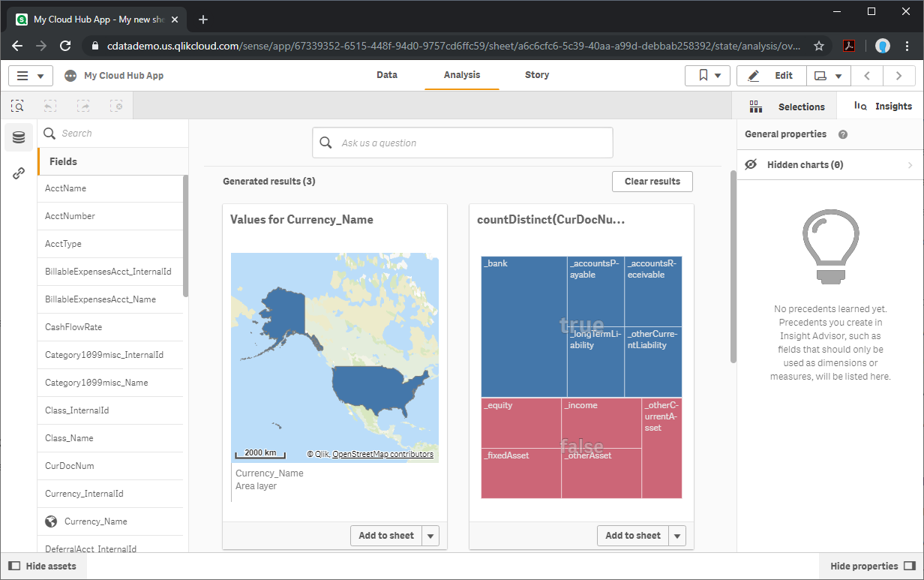Expand the bookmarks dropdown arrow
This screenshot has width=924, height=580.
click(718, 75)
